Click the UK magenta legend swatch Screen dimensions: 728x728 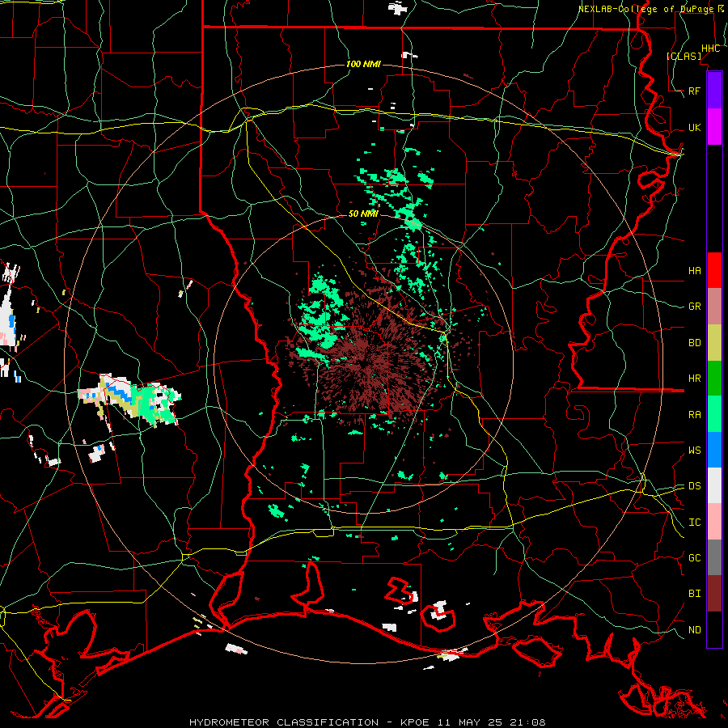pos(714,127)
